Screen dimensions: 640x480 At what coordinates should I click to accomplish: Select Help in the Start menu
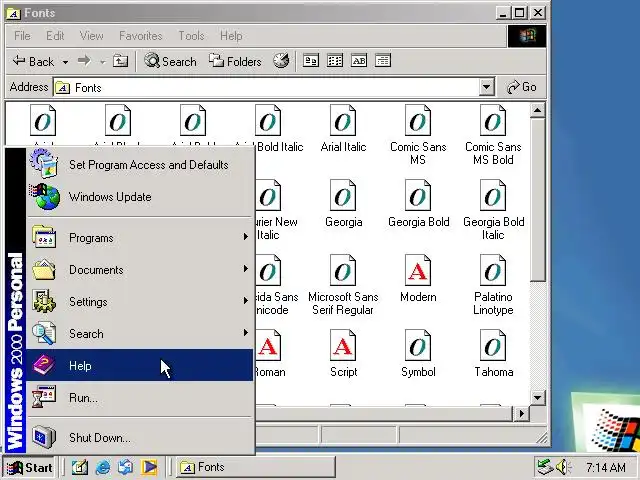pyautogui.click(x=139, y=365)
